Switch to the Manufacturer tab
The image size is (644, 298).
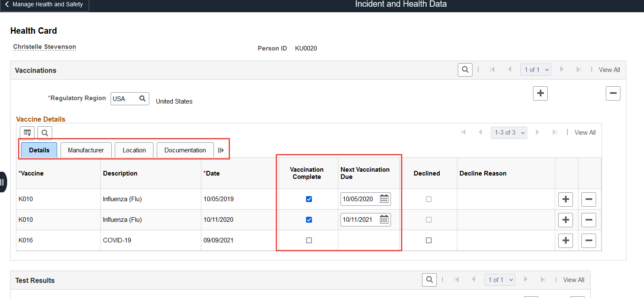pyautogui.click(x=86, y=150)
